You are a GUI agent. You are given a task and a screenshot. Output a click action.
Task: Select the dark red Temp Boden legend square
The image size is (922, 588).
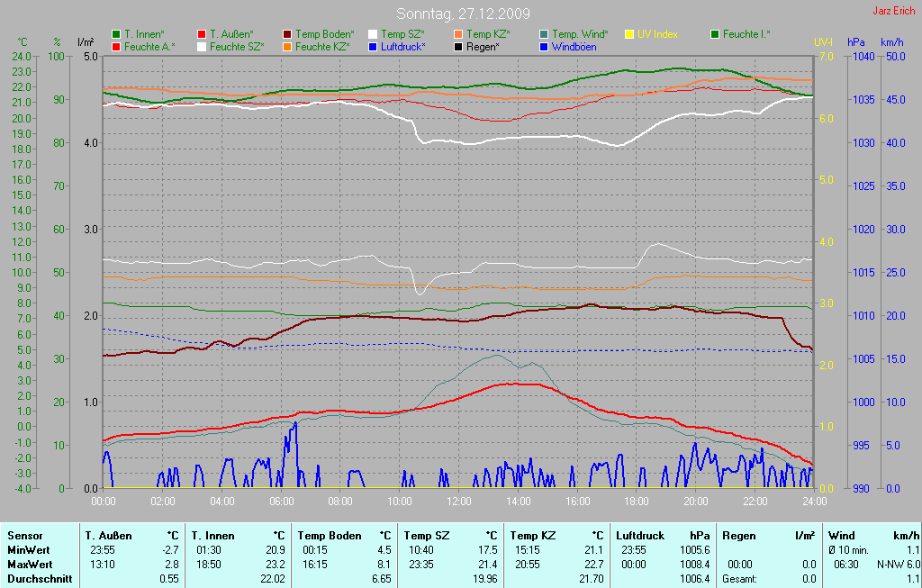[287, 34]
